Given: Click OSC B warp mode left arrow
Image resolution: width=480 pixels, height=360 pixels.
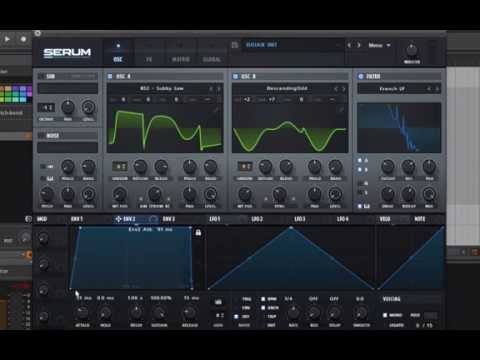Looking at the screenshot, I should click(x=266, y=199).
